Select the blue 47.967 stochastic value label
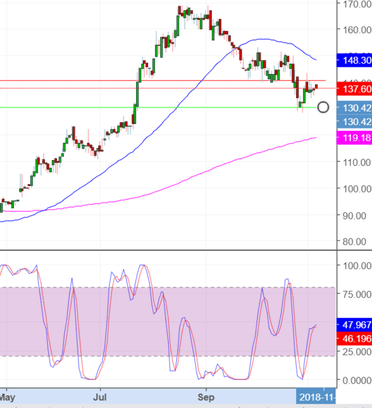The image size is (372, 408). [355, 325]
